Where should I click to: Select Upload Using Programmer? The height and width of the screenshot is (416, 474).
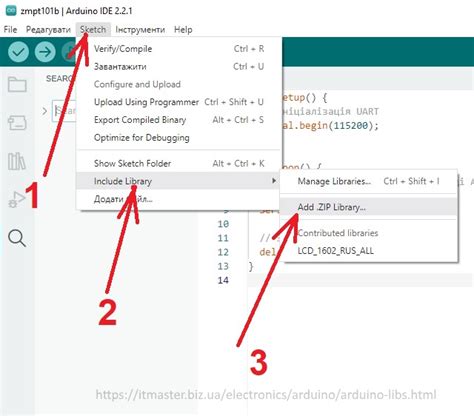point(179,102)
